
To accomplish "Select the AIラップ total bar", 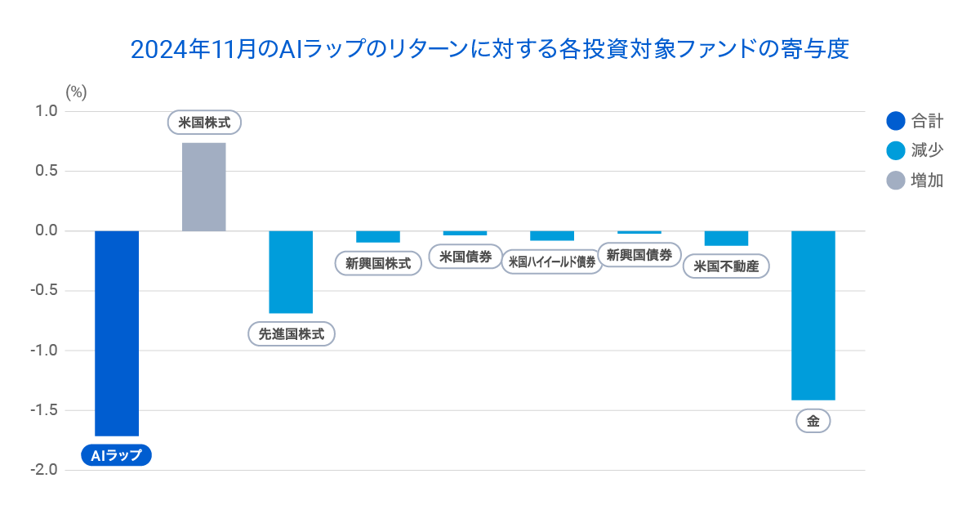I will click(x=117, y=333).
